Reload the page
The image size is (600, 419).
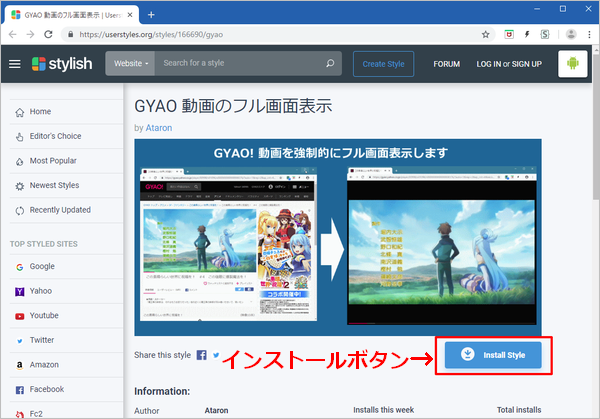(48, 34)
